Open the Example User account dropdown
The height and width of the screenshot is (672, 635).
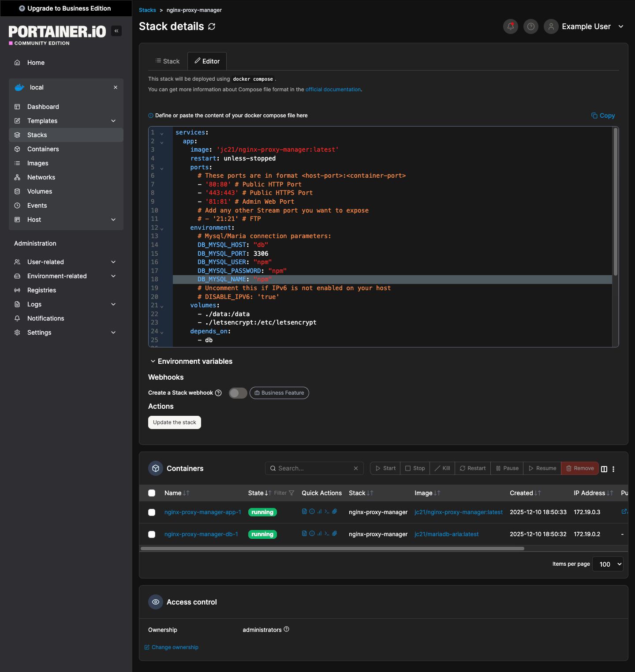[x=586, y=26]
